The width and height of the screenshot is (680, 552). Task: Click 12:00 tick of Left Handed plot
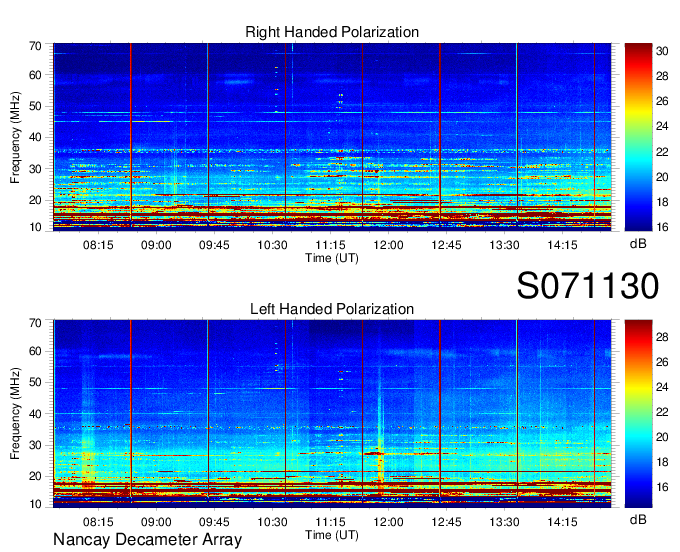pos(389,522)
